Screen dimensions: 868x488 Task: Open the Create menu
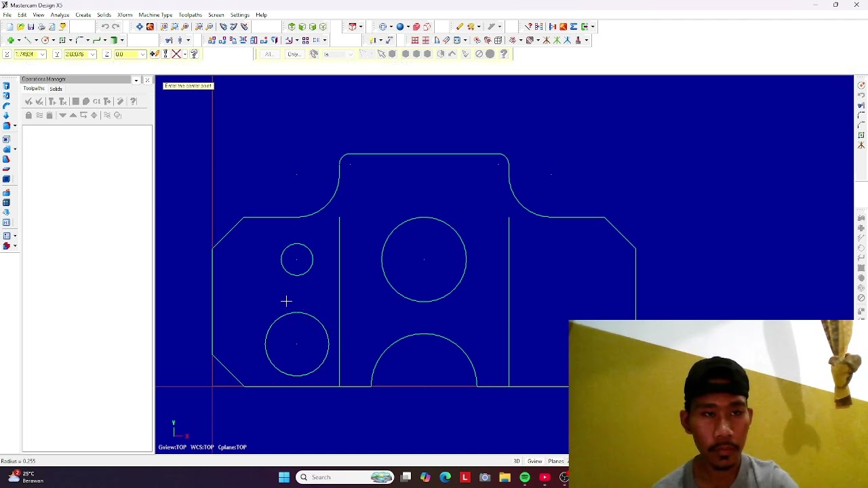[83, 15]
